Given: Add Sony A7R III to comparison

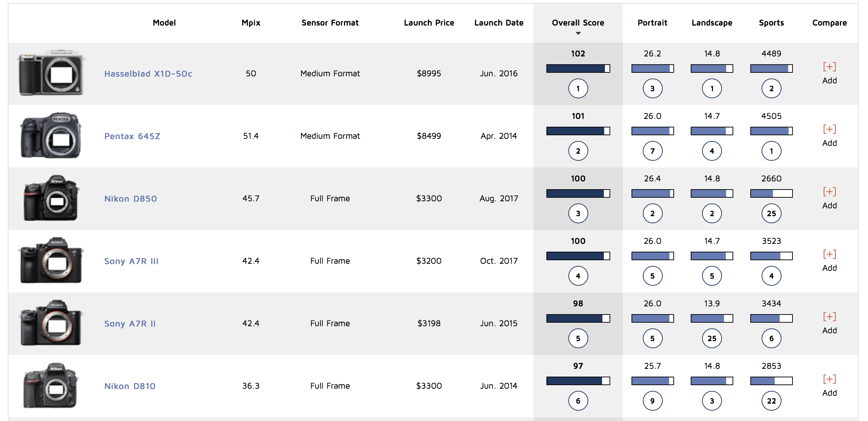Looking at the screenshot, I should [x=829, y=255].
